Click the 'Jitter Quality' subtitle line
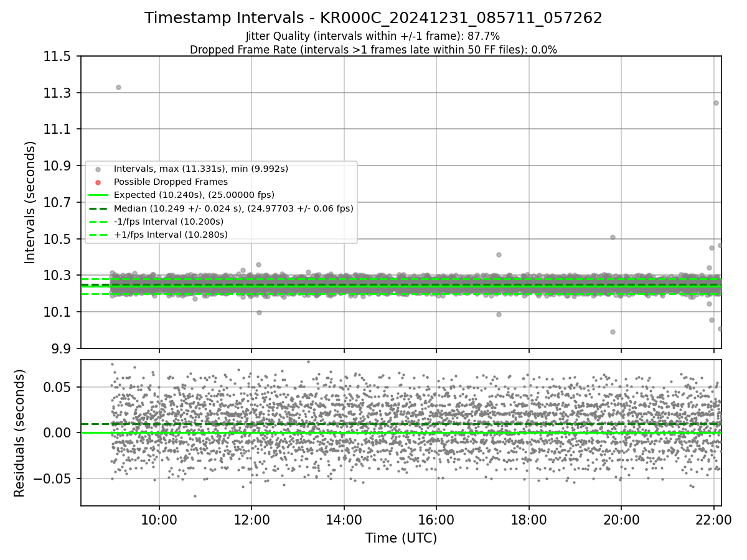Image resolution: width=747 pixels, height=560 pixels. point(373,36)
